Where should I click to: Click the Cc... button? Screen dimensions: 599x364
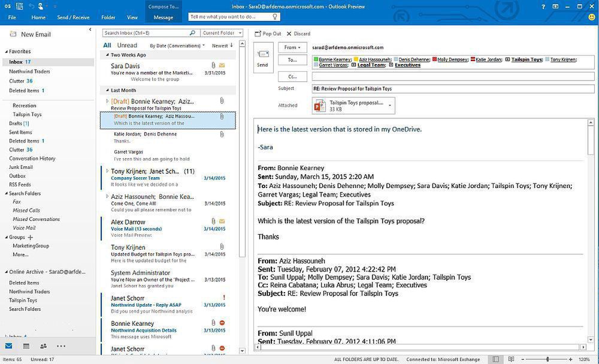(x=292, y=77)
